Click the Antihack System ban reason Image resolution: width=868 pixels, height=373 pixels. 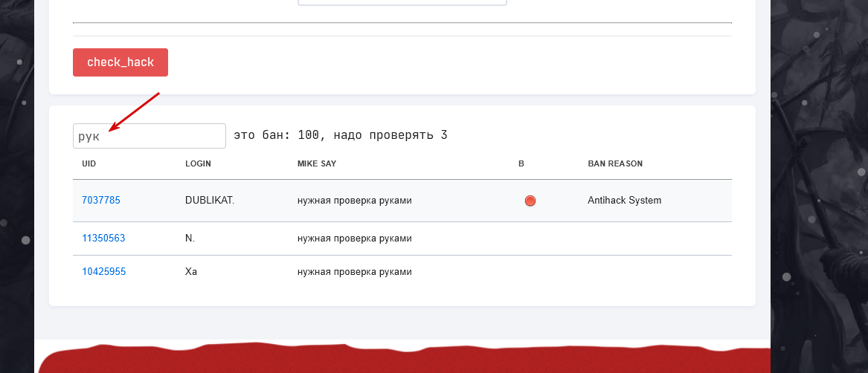(x=625, y=201)
